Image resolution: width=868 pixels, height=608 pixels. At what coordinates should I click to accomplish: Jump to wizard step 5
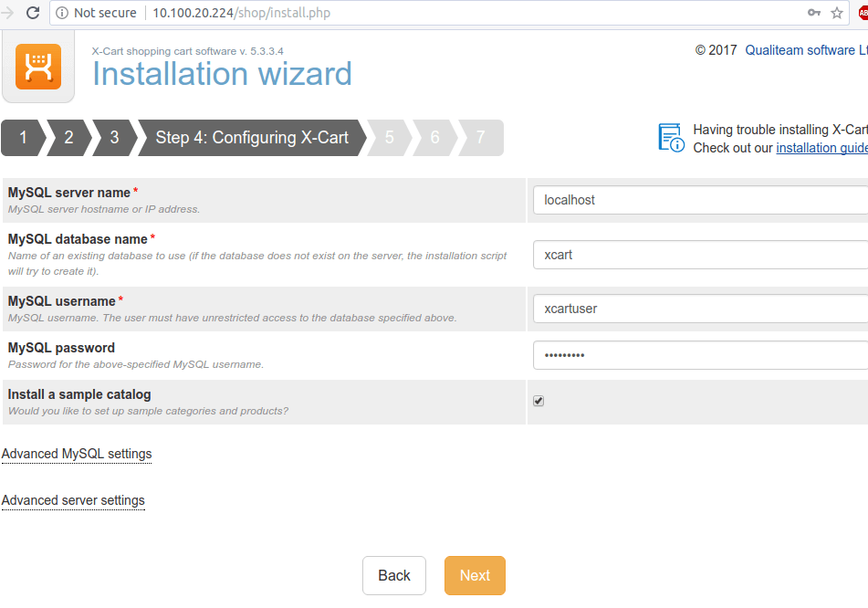[x=390, y=137]
